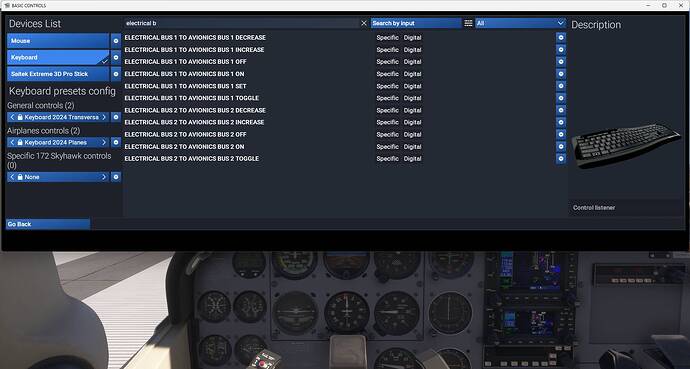Click the None preset name for Skyhawk
690x369 pixels.
[x=32, y=177]
